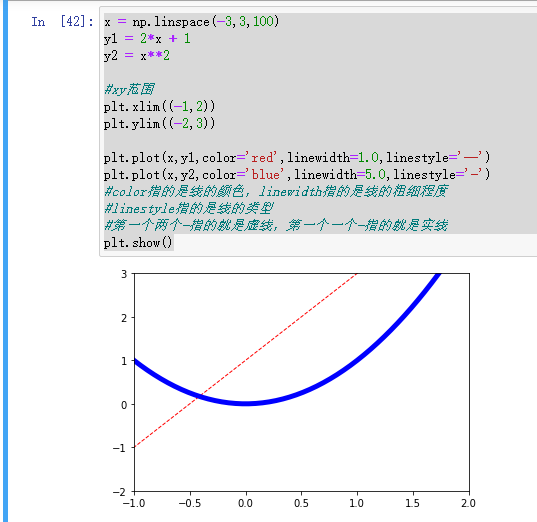Click the comment starting with #color指的是线的颜色
Image resolution: width=537 pixels, height=522 pixels.
coord(276,191)
